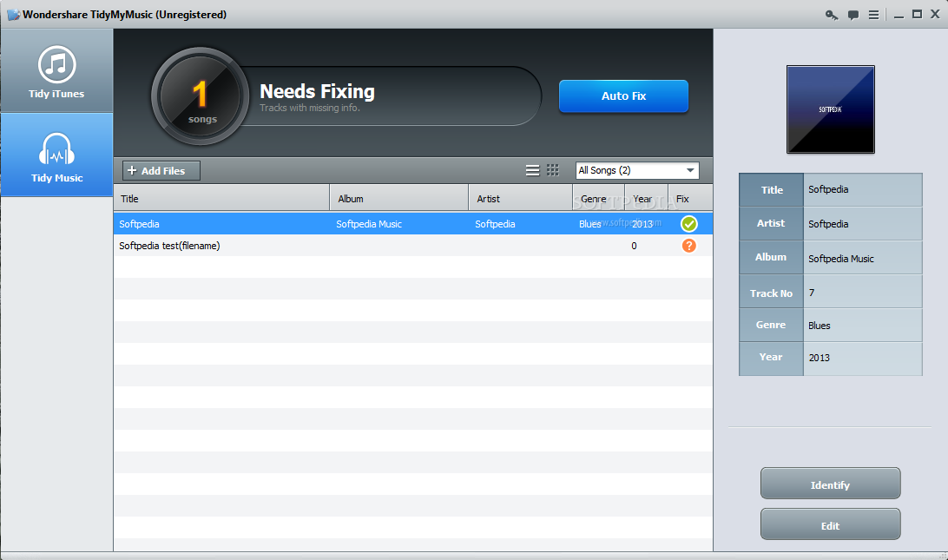Open feedback speech bubble icon
Image resolution: width=948 pixels, height=560 pixels.
click(853, 15)
